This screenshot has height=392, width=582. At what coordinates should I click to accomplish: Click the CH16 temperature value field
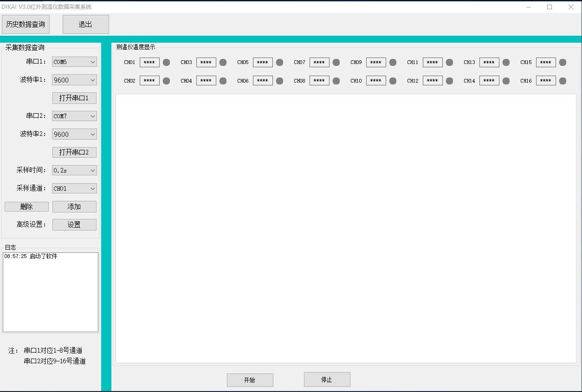point(546,81)
